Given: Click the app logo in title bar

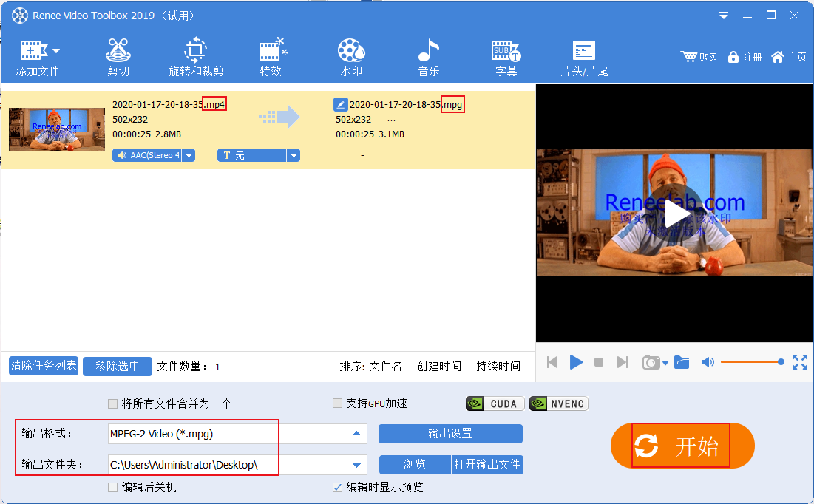Looking at the screenshot, I should [20, 16].
